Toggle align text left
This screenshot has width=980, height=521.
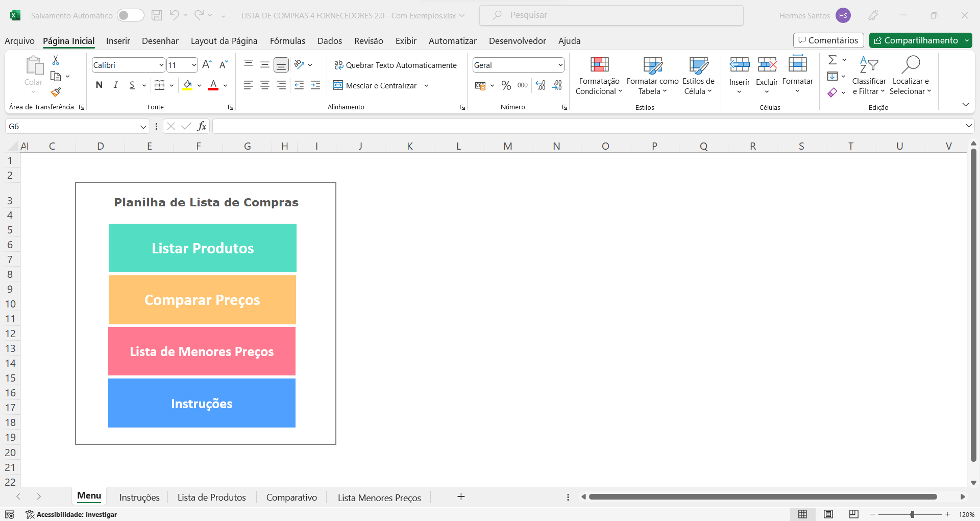click(249, 85)
